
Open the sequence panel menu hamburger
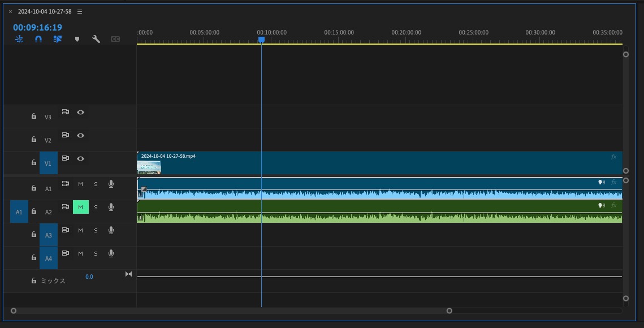tap(80, 11)
